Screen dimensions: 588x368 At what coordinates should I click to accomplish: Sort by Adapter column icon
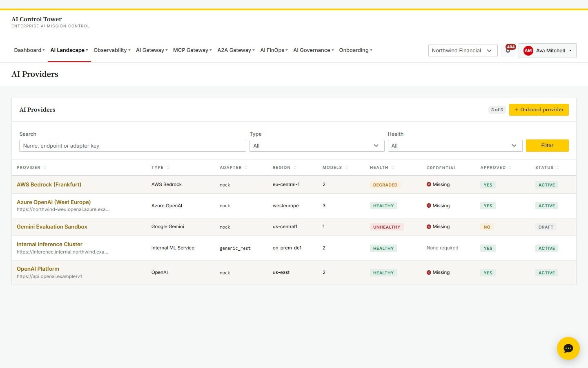tap(246, 168)
